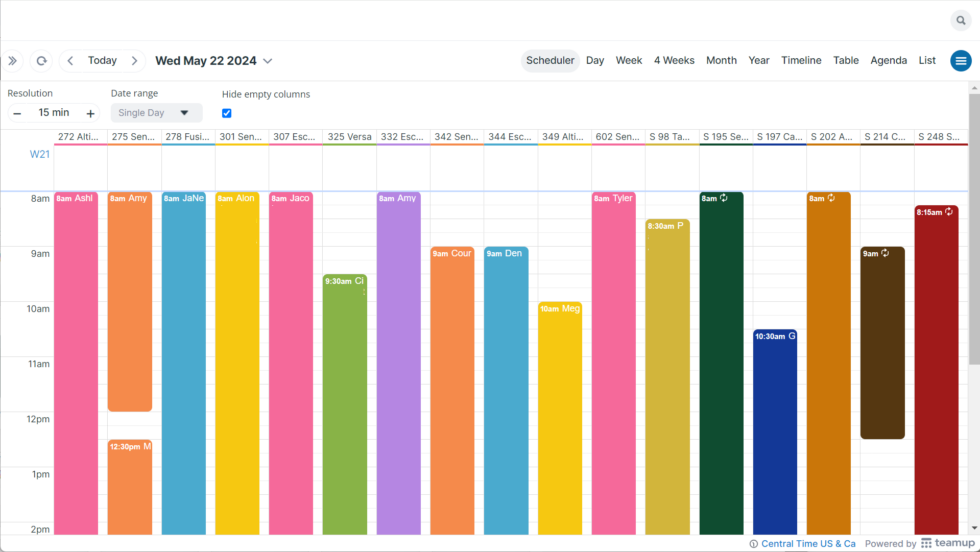Decrease resolution with minus button
The image size is (980, 552).
point(17,113)
